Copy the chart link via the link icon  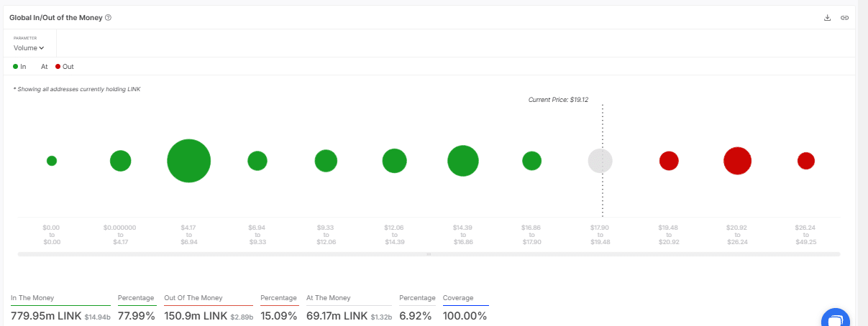click(x=844, y=17)
